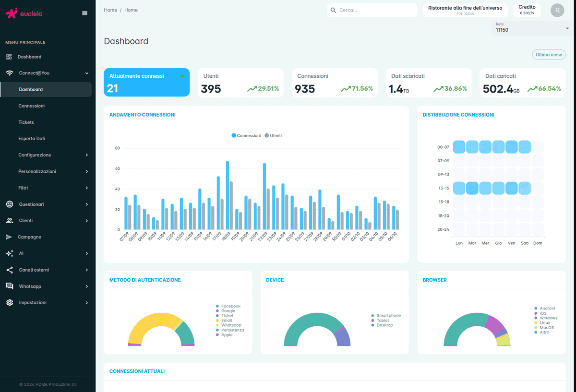Toggle Tablet in device legend

380,321
